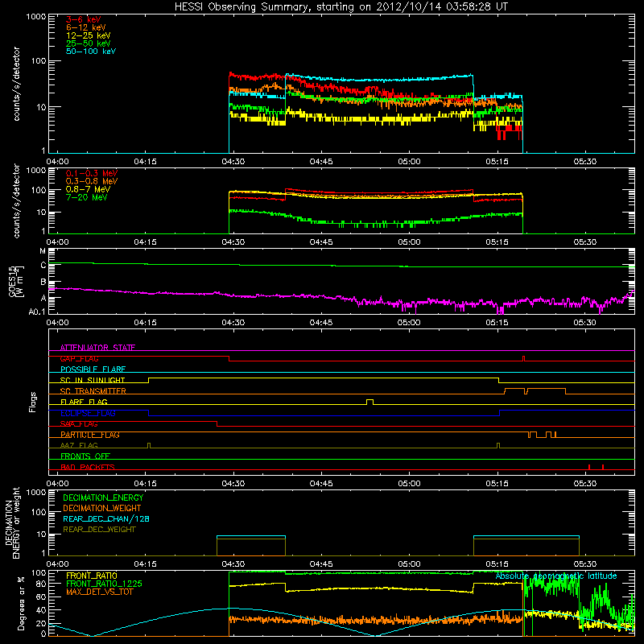Screen dimensions: 644x644
Task: Click the first AAZ_FLAG spike near 04:15
Action: [x=149, y=445]
